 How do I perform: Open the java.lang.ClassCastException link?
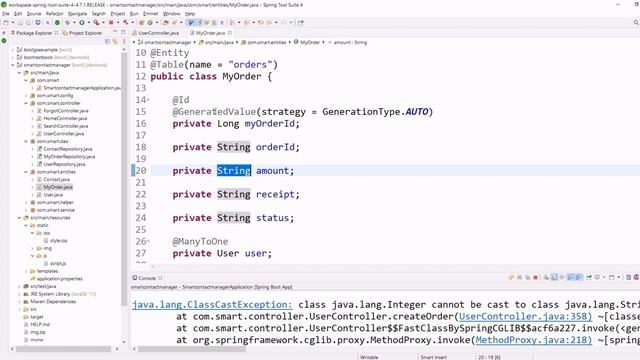(212, 304)
